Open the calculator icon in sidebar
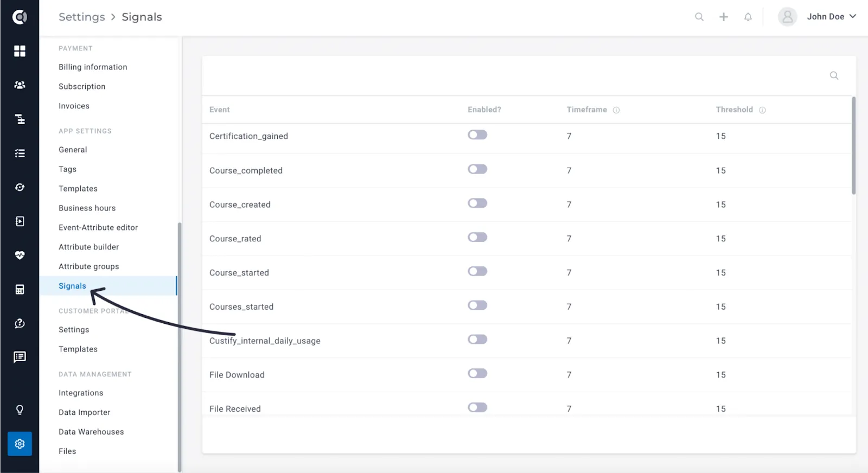Screen dimensions: 868x473 [x=20, y=289]
